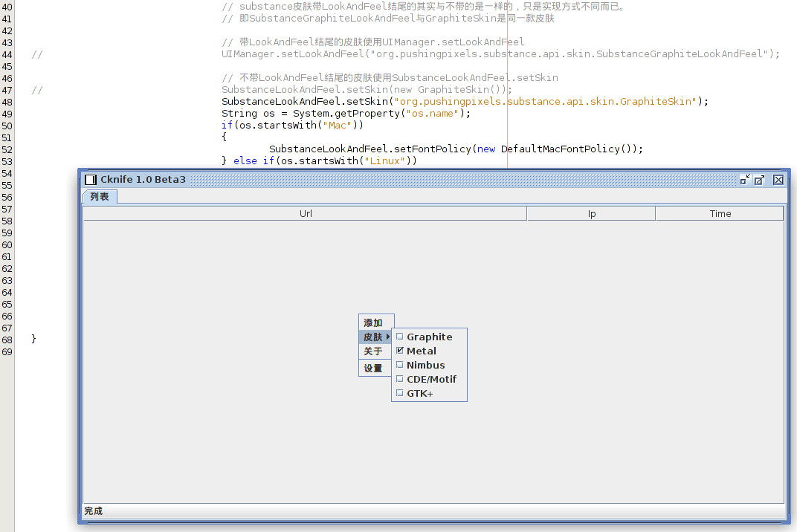
Task: Open the 皮肤 submenu entry
Action: [x=375, y=337]
